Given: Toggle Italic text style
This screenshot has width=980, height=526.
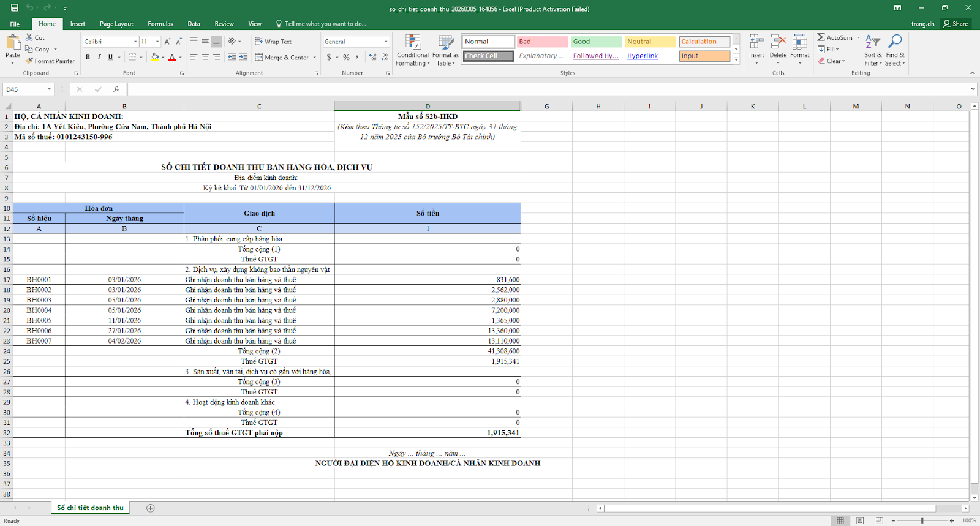Looking at the screenshot, I should pos(99,57).
